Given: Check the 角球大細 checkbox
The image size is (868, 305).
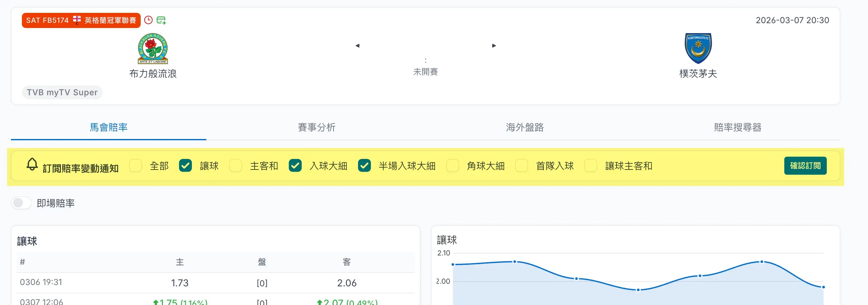Looking at the screenshot, I should coord(453,166).
